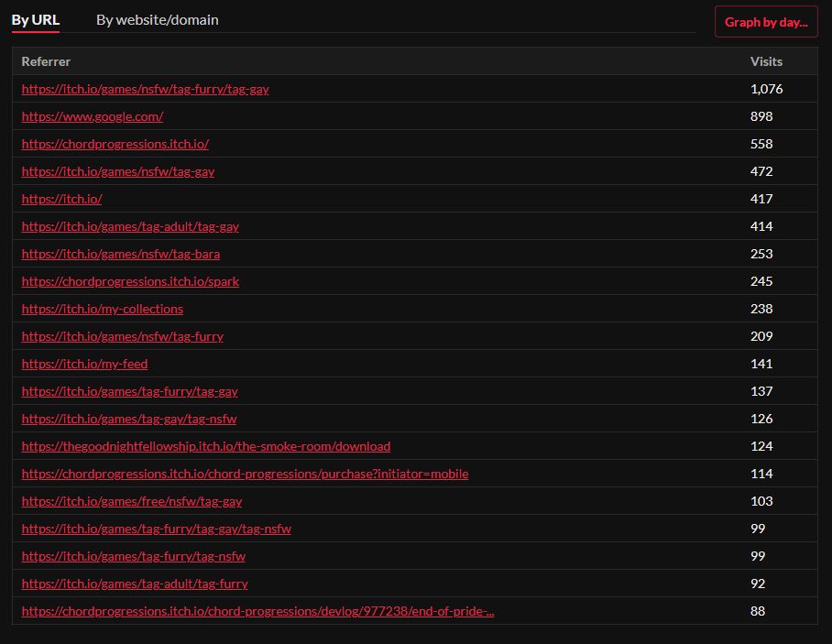Select the 126 visits value
This screenshot has height=644, width=832.
click(x=761, y=419)
